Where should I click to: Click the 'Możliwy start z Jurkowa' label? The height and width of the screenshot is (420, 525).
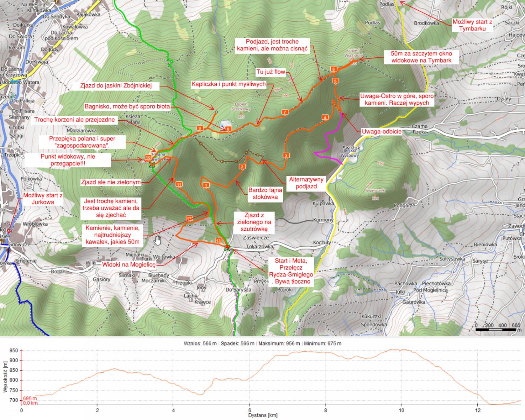pyautogui.click(x=43, y=198)
